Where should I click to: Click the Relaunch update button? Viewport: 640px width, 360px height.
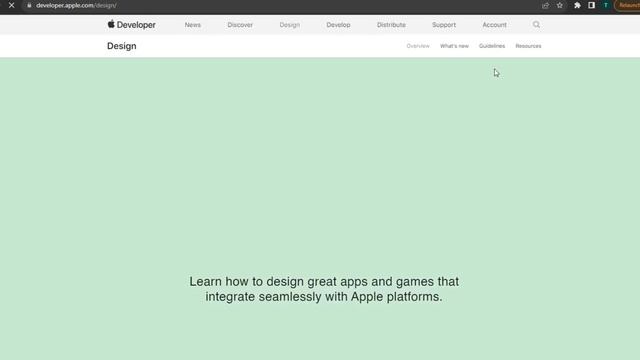628,5
